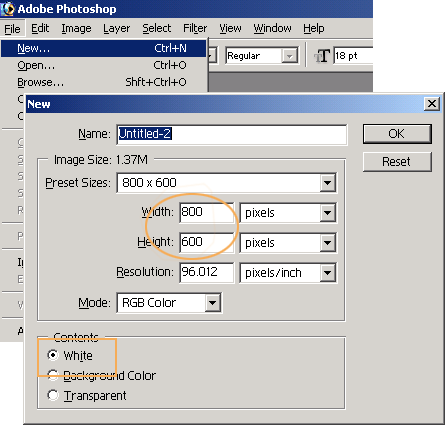The width and height of the screenshot is (445, 426).
Task: Click the 18 pt font size field
Action: coord(353,56)
